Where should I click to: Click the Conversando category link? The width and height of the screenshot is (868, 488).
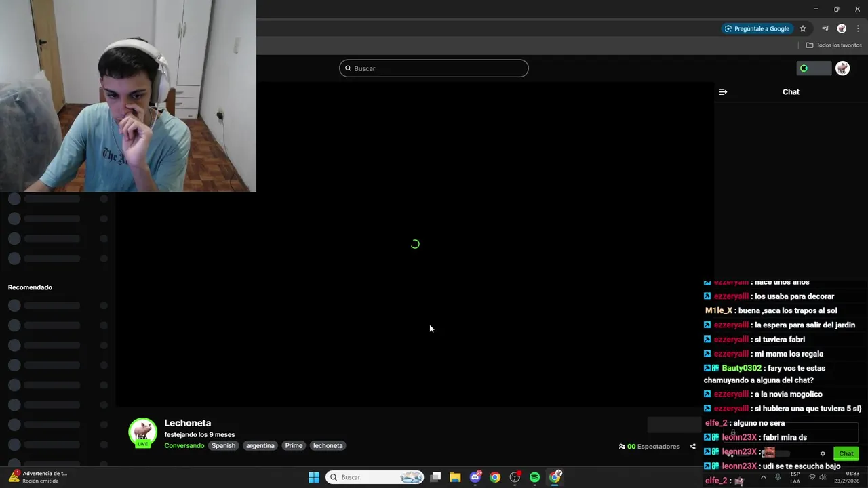[x=184, y=446]
